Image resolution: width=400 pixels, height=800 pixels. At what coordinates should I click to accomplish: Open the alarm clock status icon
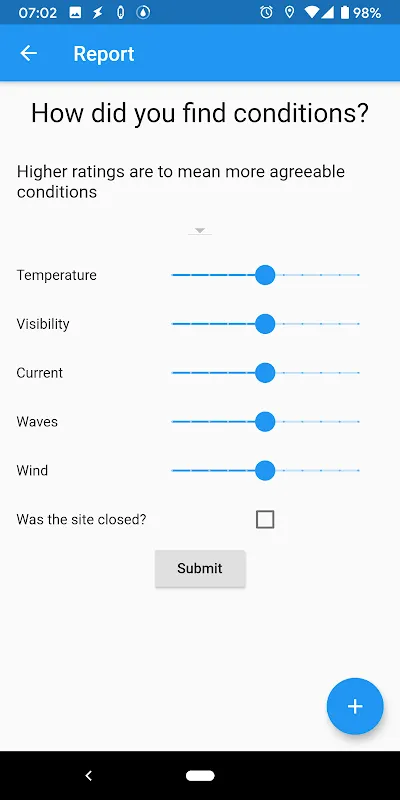point(266,13)
